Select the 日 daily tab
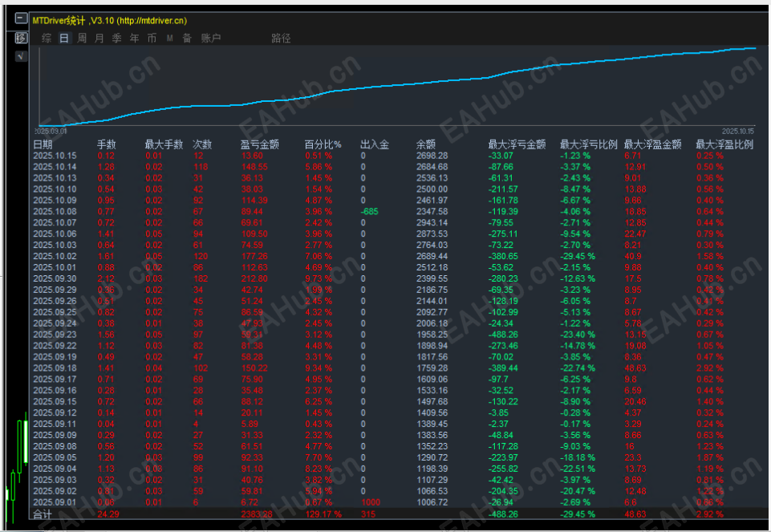This screenshot has height=532, width=771. [x=64, y=38]
